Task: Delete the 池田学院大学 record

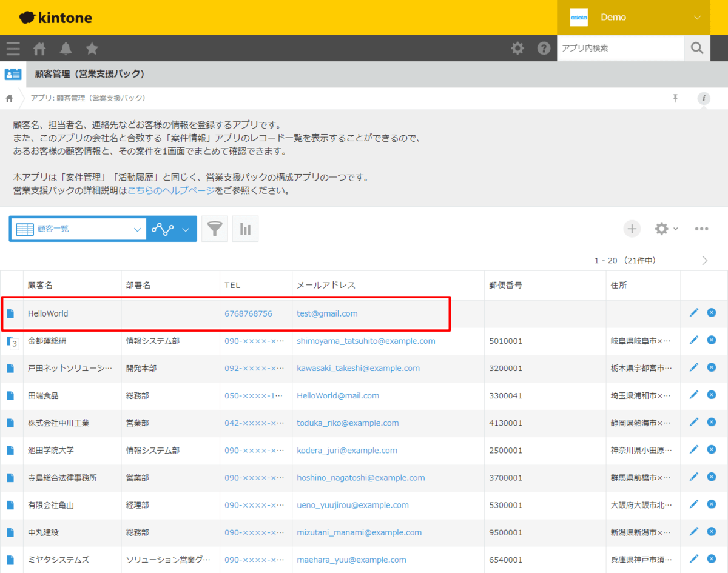Action: [x=712, y=449]
